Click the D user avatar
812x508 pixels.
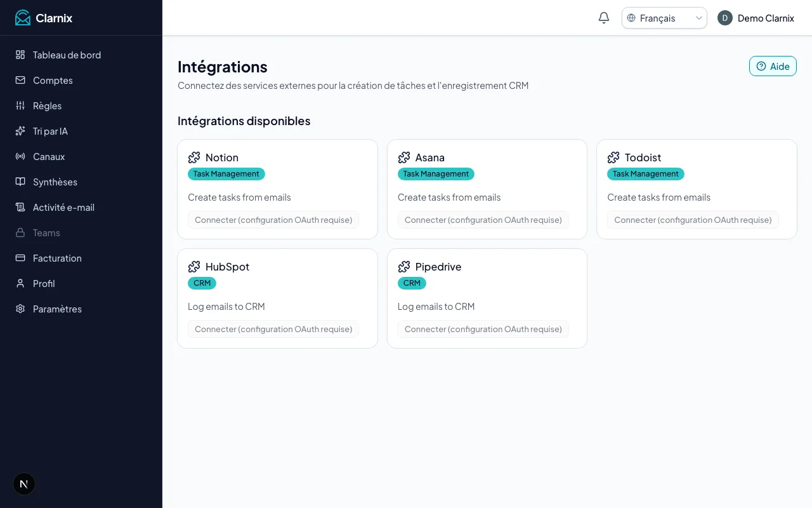(x=725, y=18)
